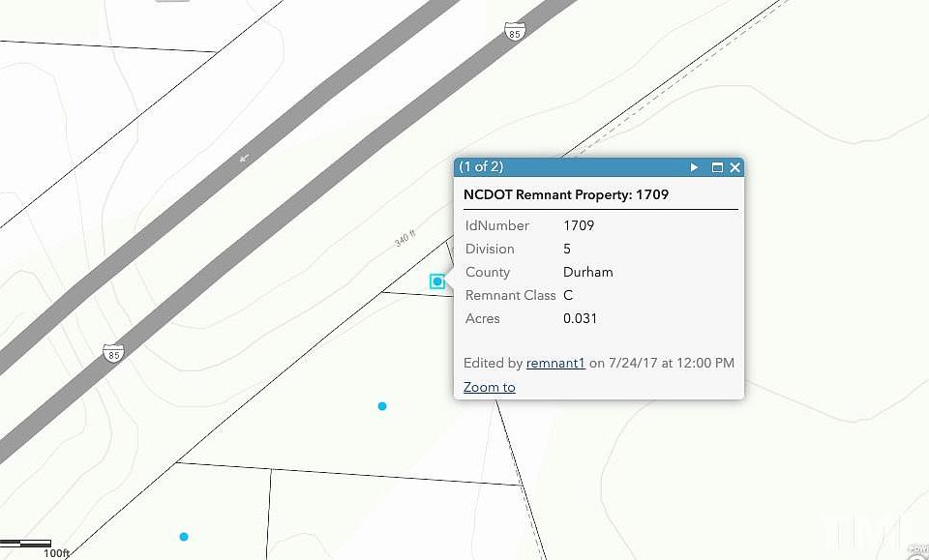The width and height of the screenshot is (929, 560).
Task: Click the Remnant Class value C
Action: (x=568, y=295)
